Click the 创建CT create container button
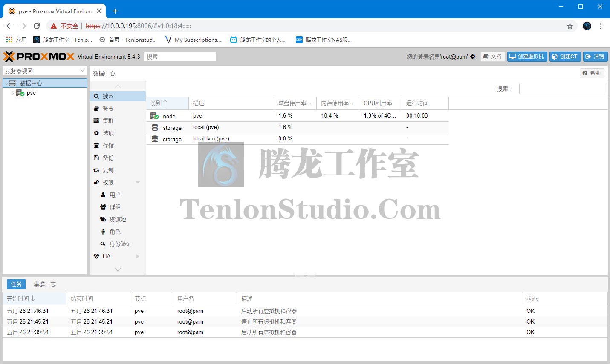610x364 pixels. click(x=565, y=57)
